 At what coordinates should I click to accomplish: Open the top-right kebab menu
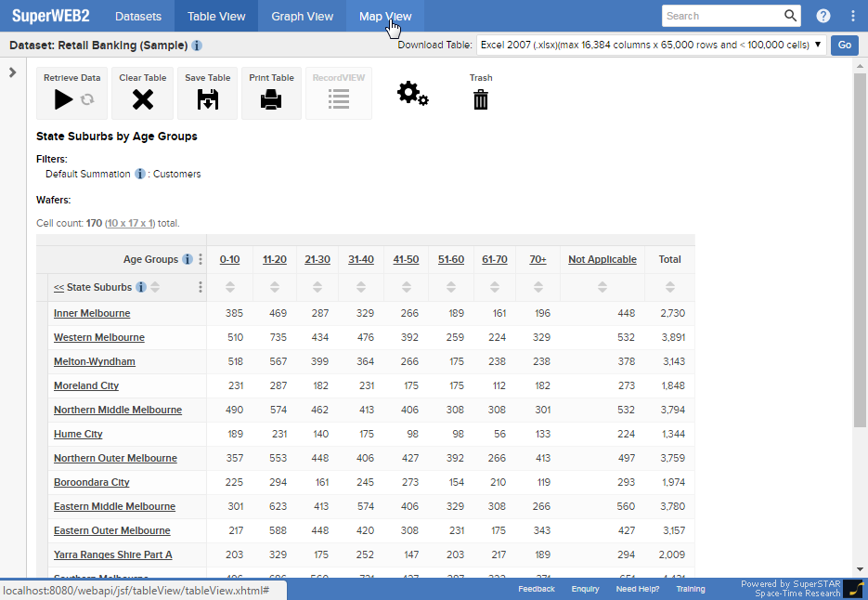(x=853, y=16)
